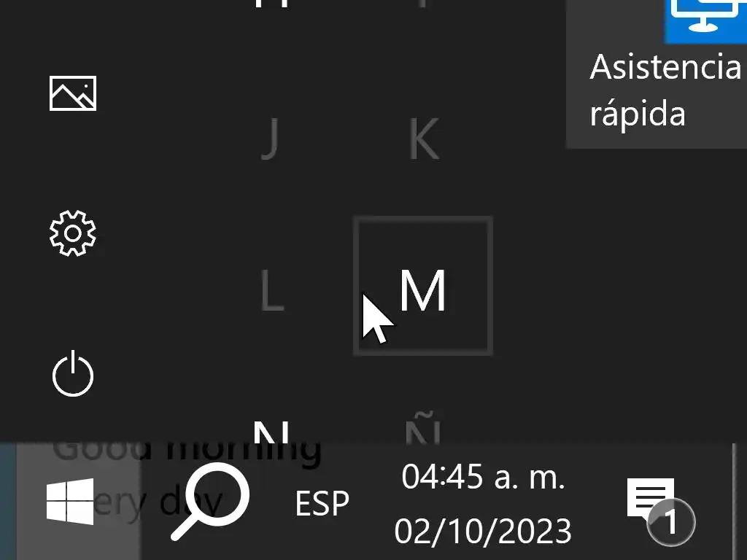Select the dimmed letter J
Image resolution: width=747 pixels, height=560 pixels.
(270, 139)
